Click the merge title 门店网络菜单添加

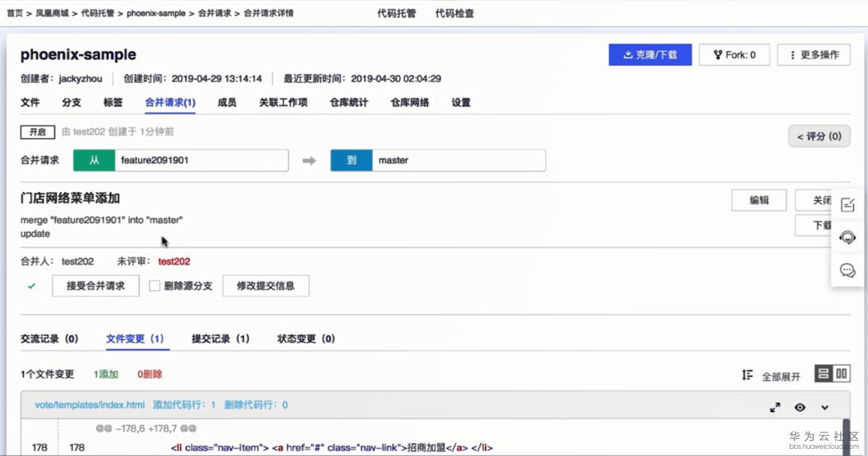coord(71,198)
